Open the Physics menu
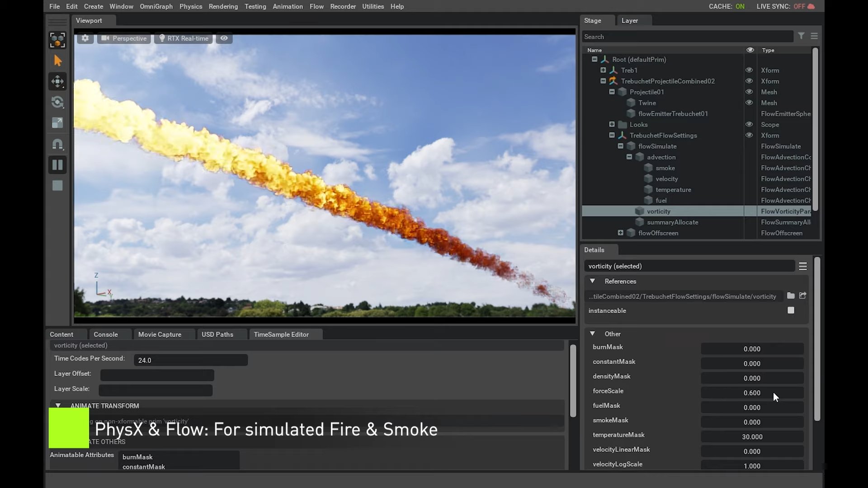 tap(190, 6)
